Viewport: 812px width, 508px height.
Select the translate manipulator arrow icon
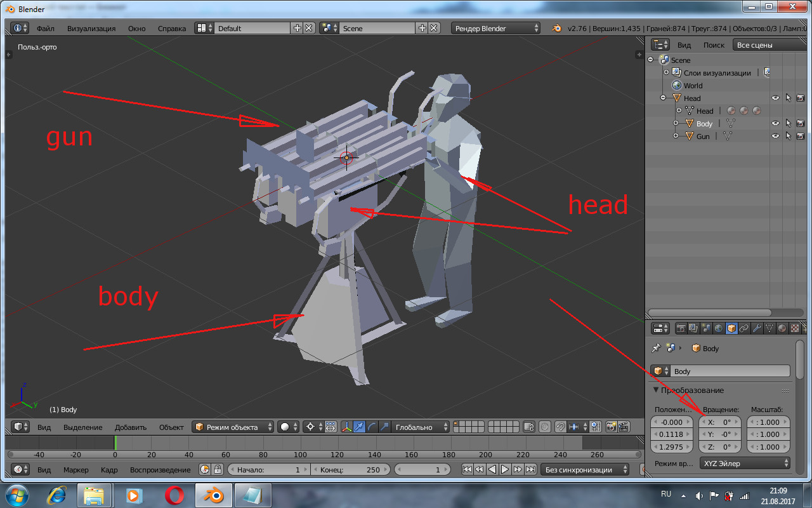pyautogui.click(x=358, y=427)
